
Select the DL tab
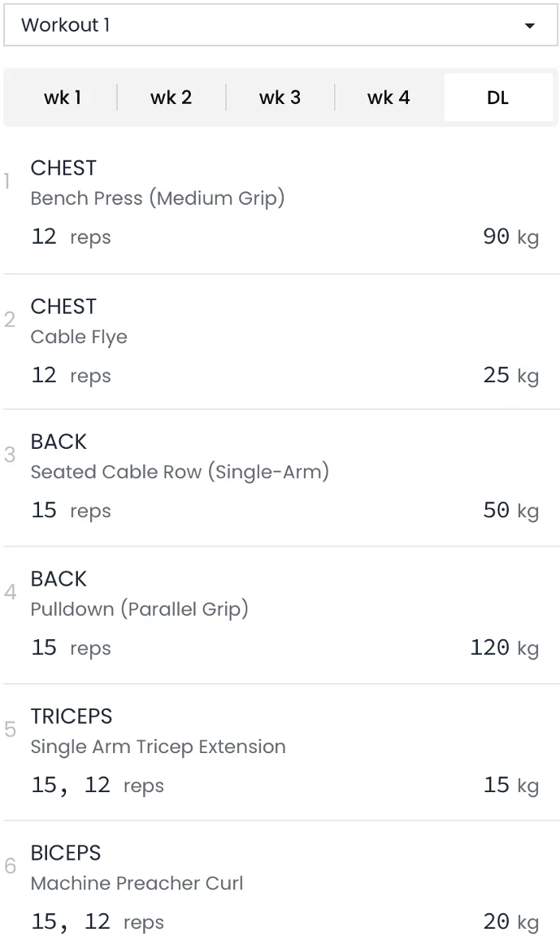click(x=497, y=98)
